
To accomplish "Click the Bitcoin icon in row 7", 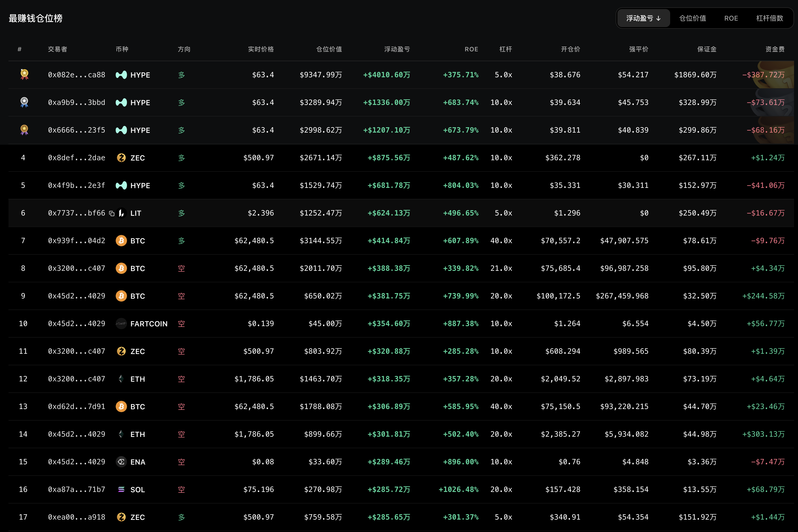I will tap(121, 241).
